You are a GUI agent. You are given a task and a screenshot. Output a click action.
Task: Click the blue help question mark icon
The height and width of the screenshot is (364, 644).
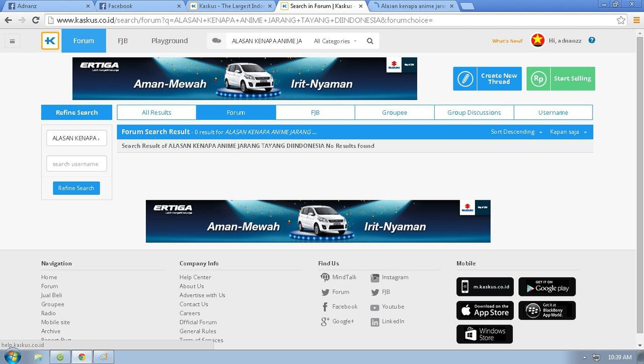pyautogui.click(x=592, y=40)
